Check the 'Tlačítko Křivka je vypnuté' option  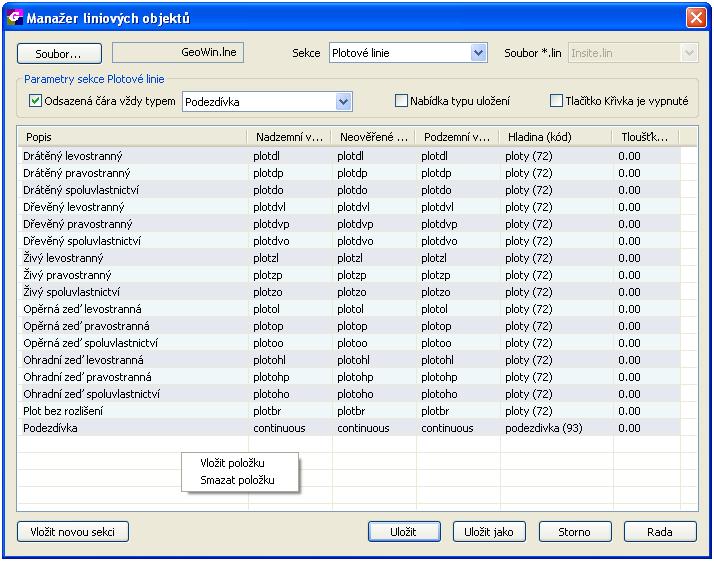tap(556, 101)
